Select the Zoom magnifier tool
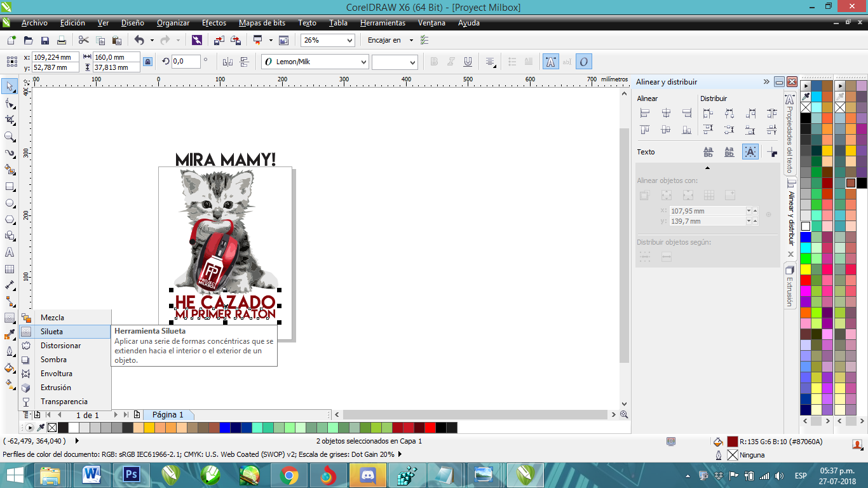868x488 pixels. pyautogui.click(x=10, y=136)
